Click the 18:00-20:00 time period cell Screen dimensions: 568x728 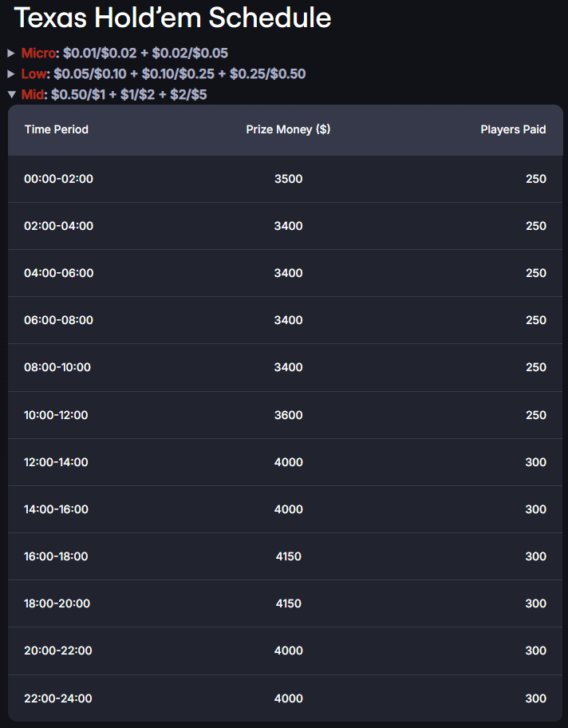pos(57,603)
